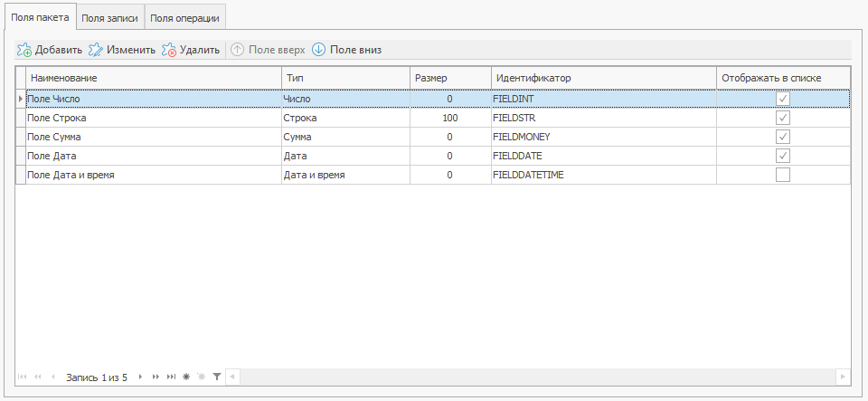
Task: Click the size value 100
Action: pyautogui.click(x=449, y=118)
